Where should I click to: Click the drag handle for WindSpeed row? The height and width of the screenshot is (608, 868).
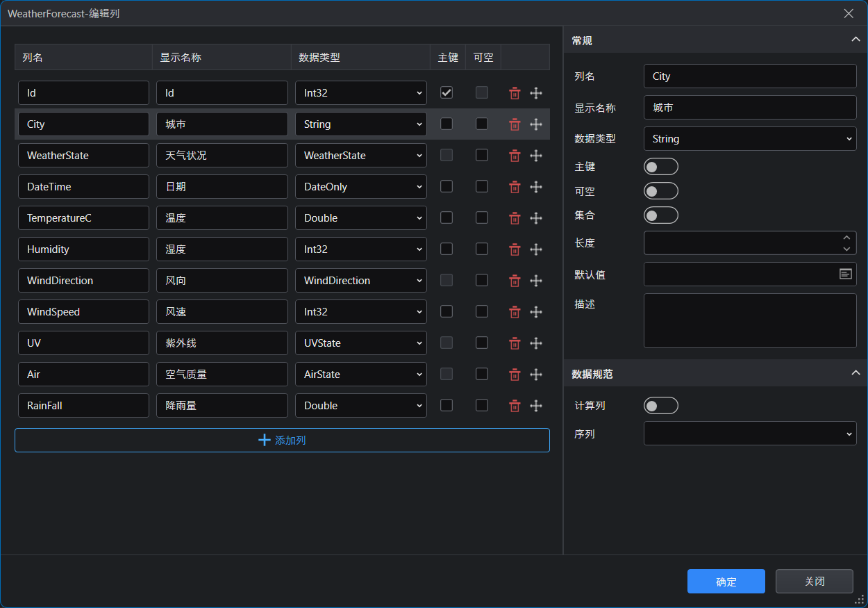pos(536,312)
